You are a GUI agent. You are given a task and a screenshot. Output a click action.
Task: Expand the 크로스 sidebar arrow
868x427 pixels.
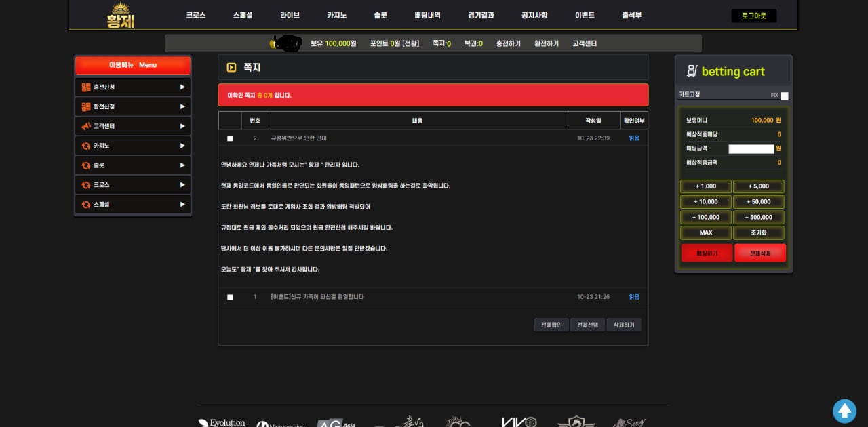[182, 184]
